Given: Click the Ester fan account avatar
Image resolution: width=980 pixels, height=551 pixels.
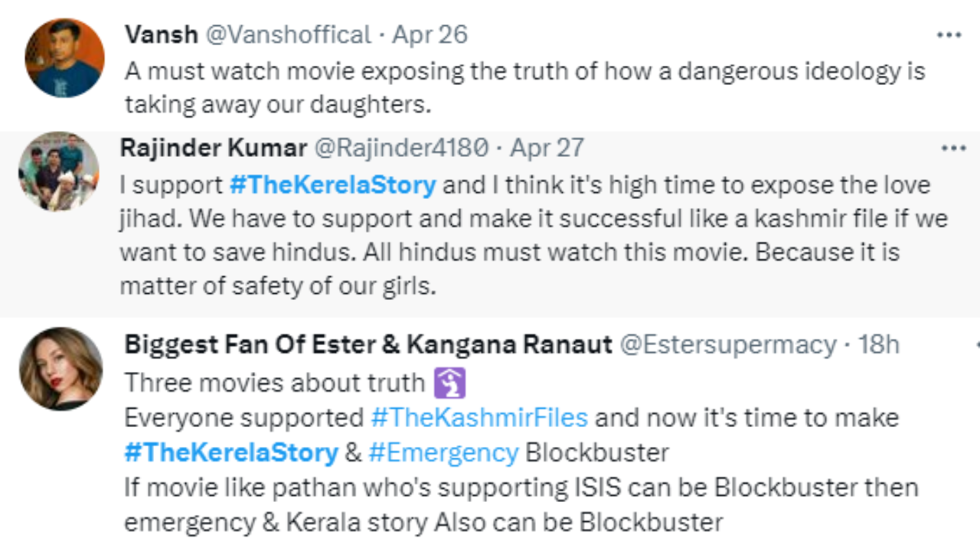Looking at the screenshot, I should point(60,369).
